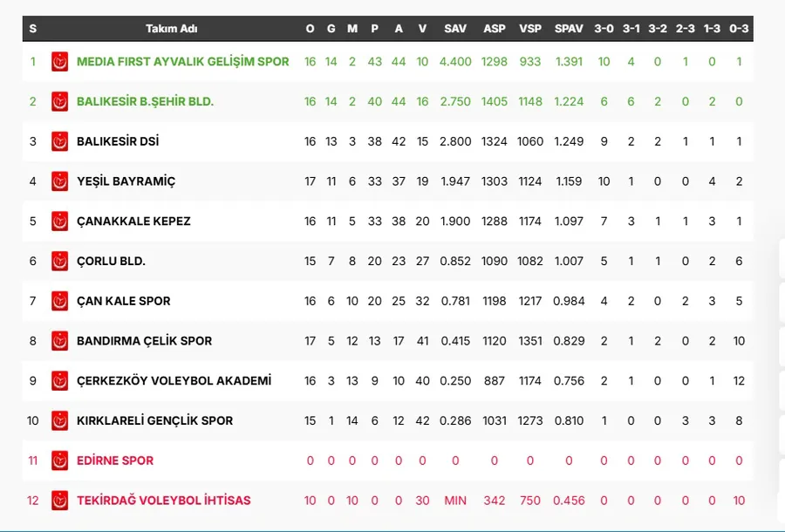The width and height of the screenshot is (785, 532).
Task: Click the 0-3 results column header
Action: 739,28
